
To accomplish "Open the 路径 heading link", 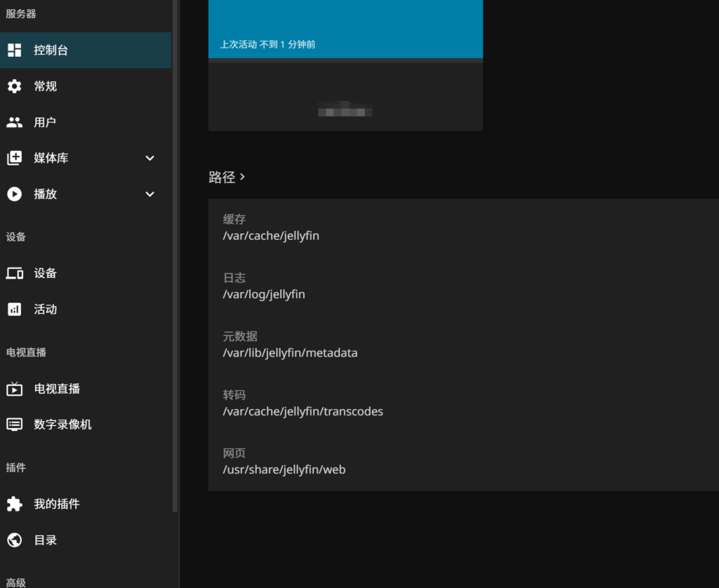I will (x=222, y=177).
